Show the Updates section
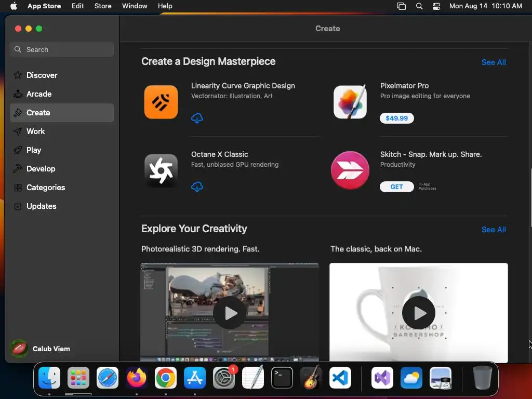Image resolution: width=532 pixels, height=399 pixels. pos(62,206)
